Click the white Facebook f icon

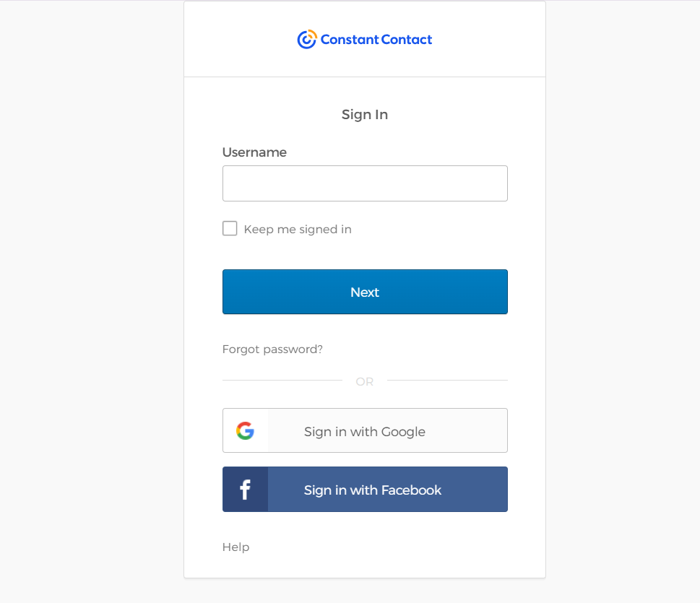(x=245, y=490)
